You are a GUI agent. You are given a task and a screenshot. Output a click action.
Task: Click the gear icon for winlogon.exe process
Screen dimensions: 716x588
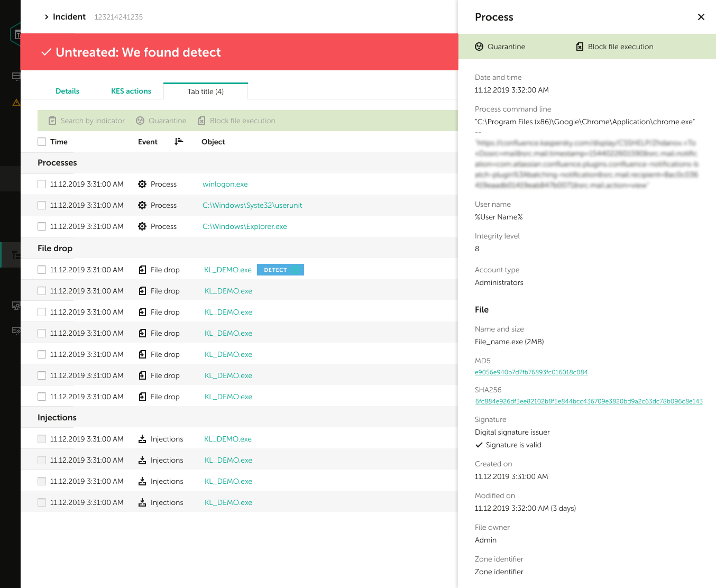point(142,184)
